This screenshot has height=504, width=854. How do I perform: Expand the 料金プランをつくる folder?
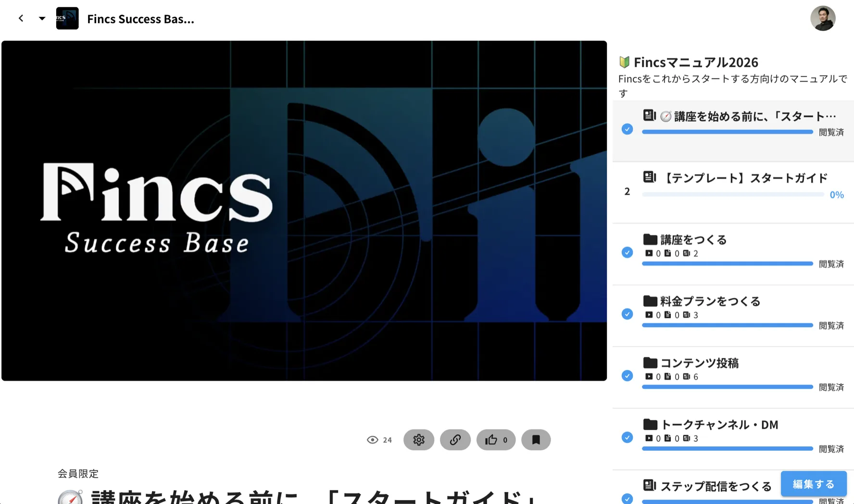pos(733,316)
